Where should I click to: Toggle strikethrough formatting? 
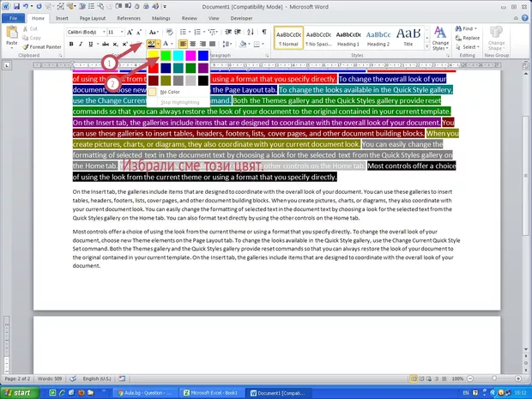106,43
